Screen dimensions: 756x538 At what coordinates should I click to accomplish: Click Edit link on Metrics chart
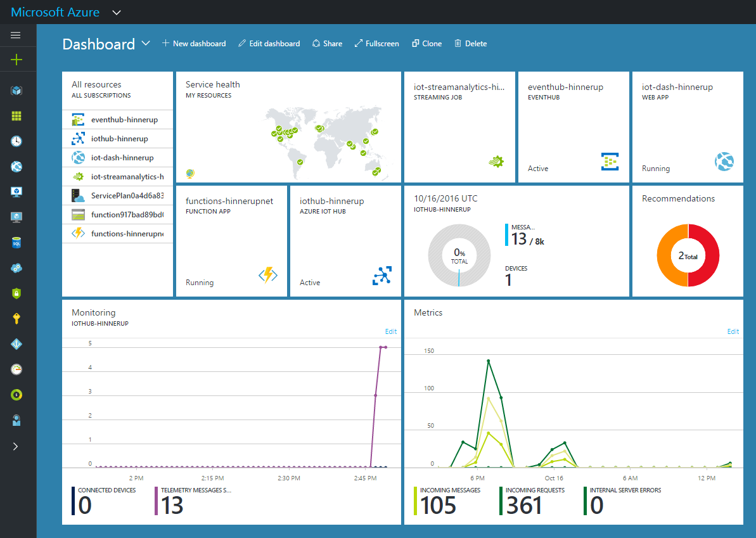pyautogui.click(x=733, y=331)
